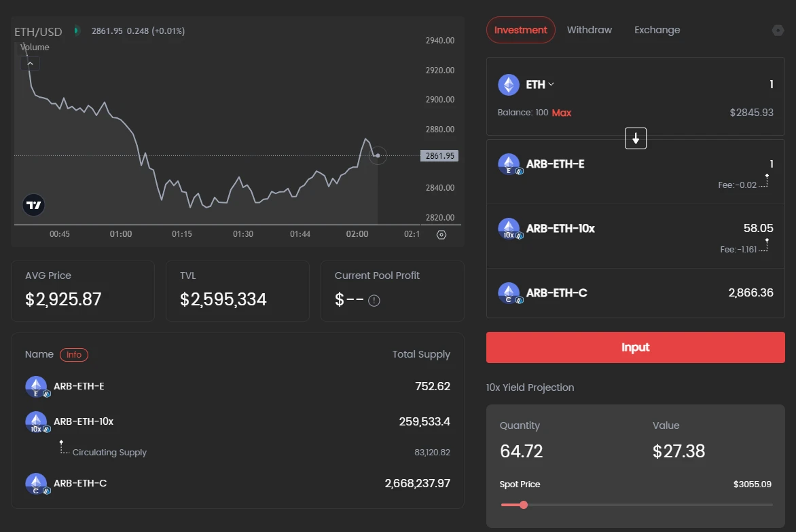Collapse the Volume indicator chevron
This screenshot has height=532, width=796.
point(30,64)
